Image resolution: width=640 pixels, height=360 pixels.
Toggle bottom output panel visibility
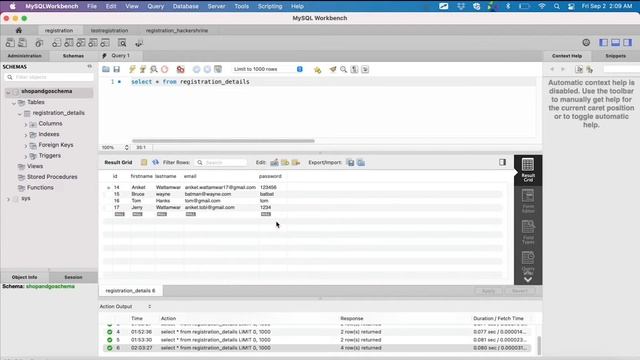point(616,42)
